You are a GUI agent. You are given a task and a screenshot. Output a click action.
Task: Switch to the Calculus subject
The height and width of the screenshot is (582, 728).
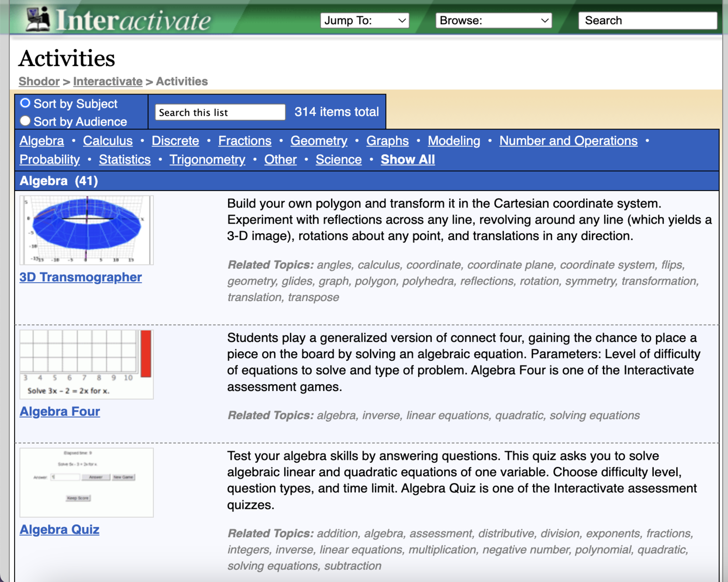point(108,141)
